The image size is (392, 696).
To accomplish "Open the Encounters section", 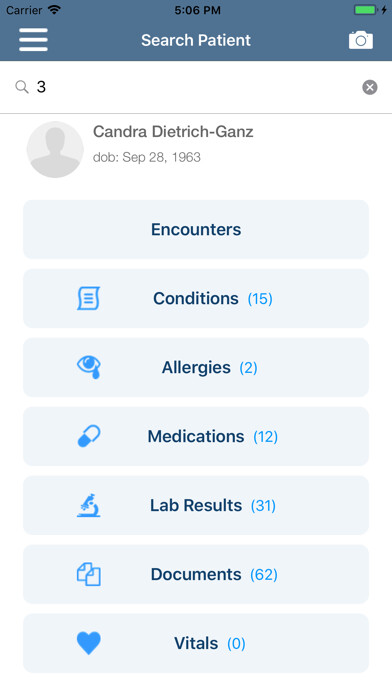I will tap(196, 229).
